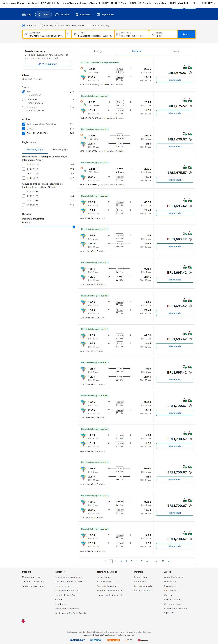Click the info icon beside Best tab
This screenshot has height=644, width=218.
(100, 51)
